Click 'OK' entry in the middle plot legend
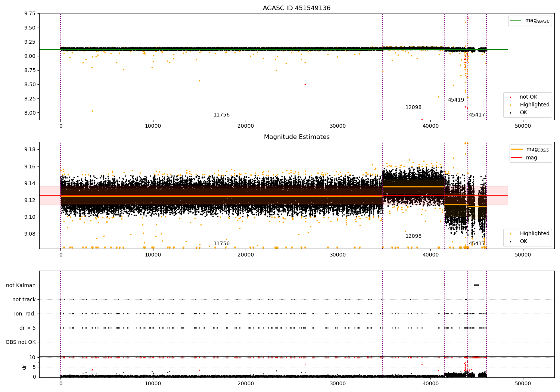This screenshot has width=560, height=392. 523,242
